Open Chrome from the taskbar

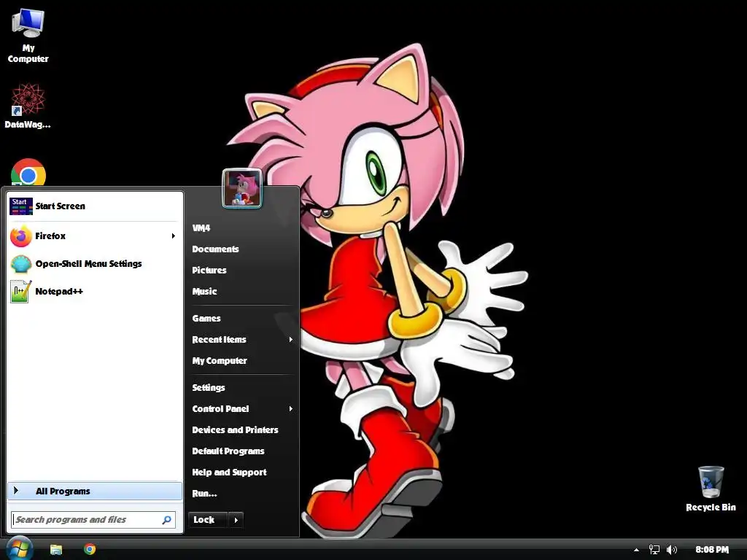coord(90,549)
